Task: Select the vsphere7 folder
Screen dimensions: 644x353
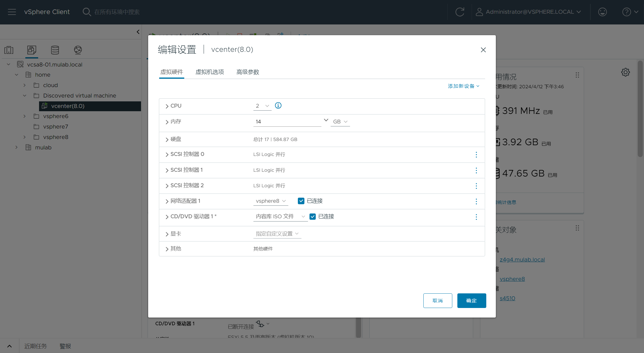Action: [55, 127]
